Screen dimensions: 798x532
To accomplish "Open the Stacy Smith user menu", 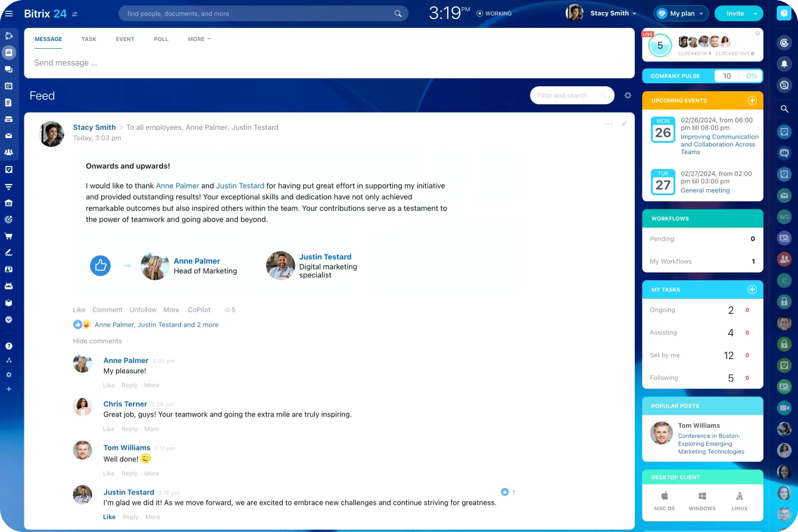I will click(x=613, y=13).
